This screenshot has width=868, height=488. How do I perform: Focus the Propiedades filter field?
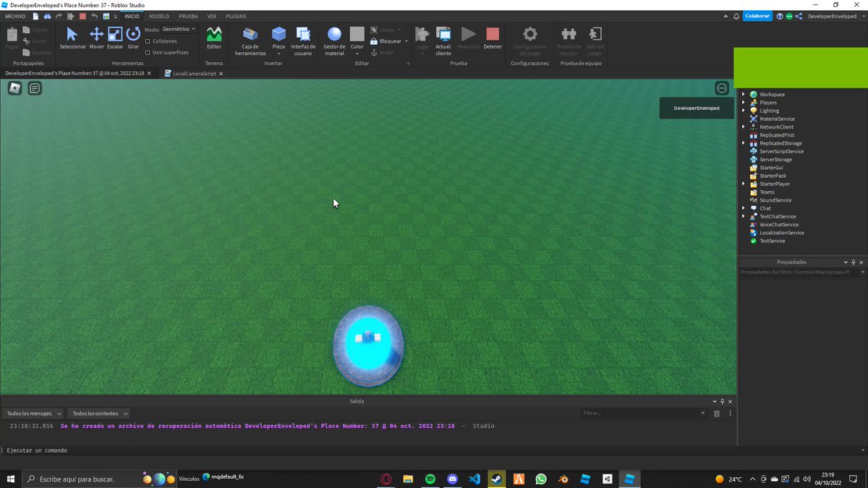click(802, 273)
